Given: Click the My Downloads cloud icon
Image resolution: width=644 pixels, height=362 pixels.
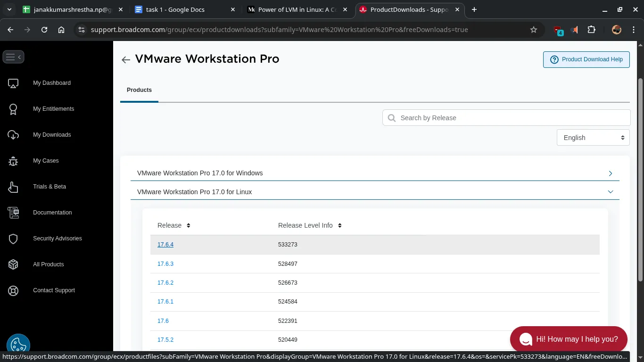Looking at the screenshot, I should pos(13,135).
